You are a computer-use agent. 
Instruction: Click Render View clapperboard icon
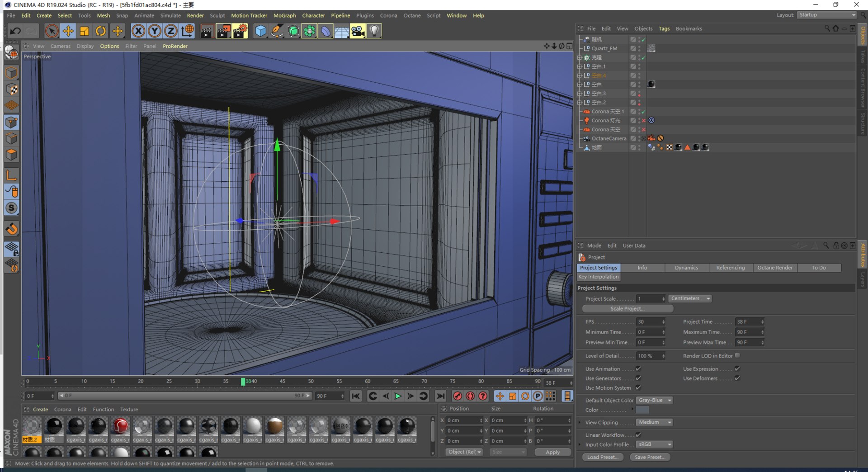point(207,31)
